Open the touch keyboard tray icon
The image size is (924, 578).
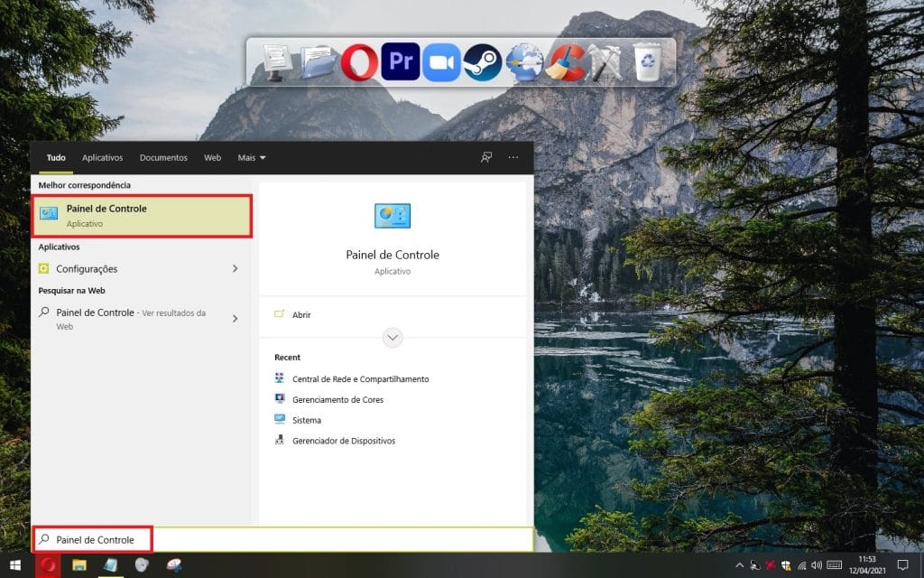pyautogui.click(x=835, y=565)
